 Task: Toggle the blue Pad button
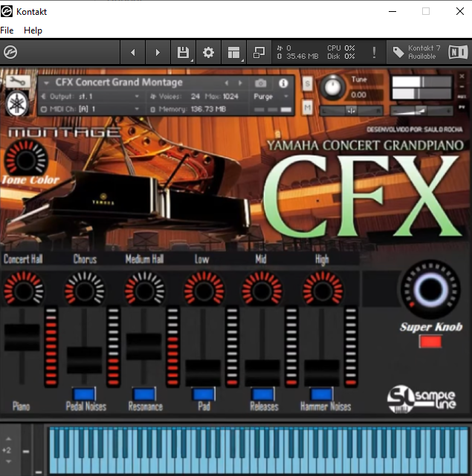204,393
